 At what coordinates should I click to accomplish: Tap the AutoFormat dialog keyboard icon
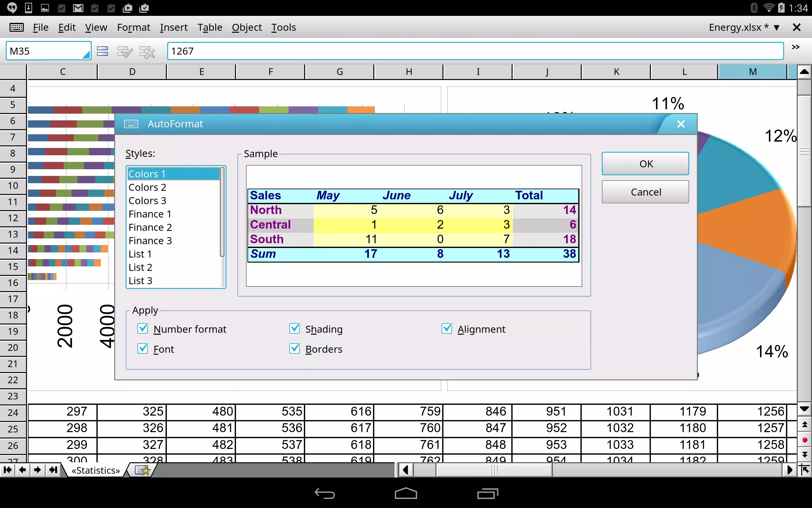pos(131,124)
